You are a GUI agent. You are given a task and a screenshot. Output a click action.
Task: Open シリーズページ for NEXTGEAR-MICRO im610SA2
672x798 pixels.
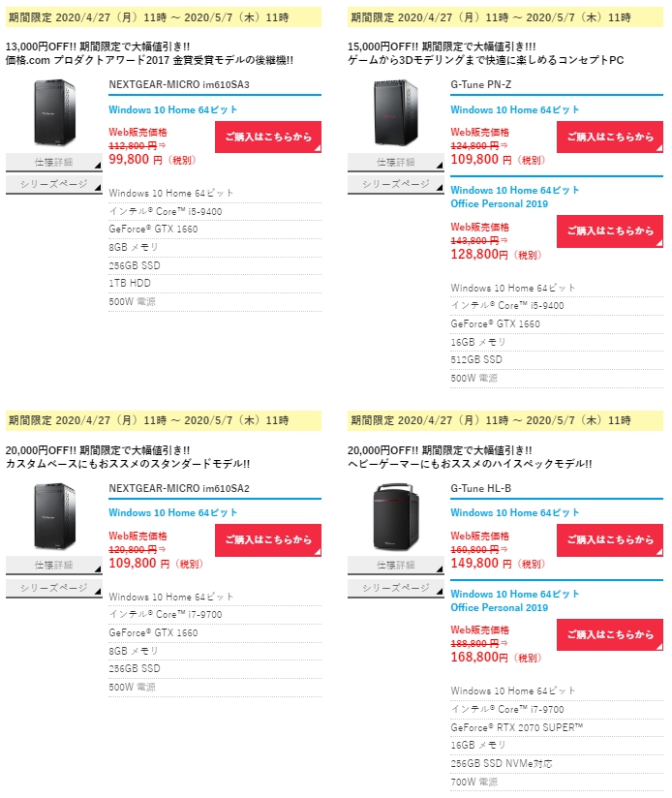(54, 588)
